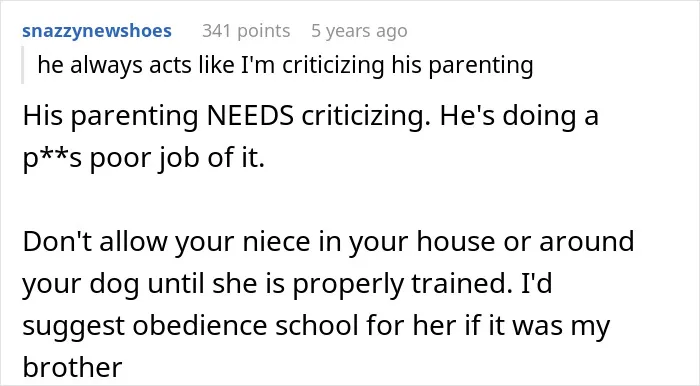Click the phrase obedience school
The image size is (700, 386).
(245, 325)
